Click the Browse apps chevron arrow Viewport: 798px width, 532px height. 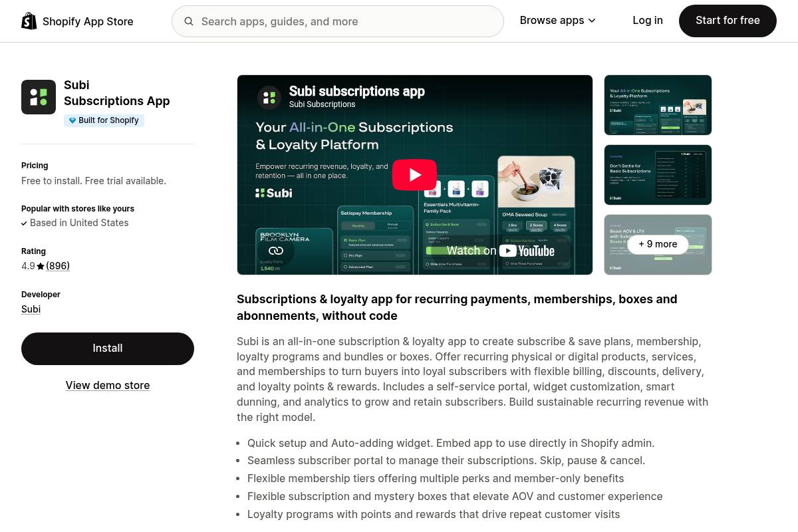592,21
